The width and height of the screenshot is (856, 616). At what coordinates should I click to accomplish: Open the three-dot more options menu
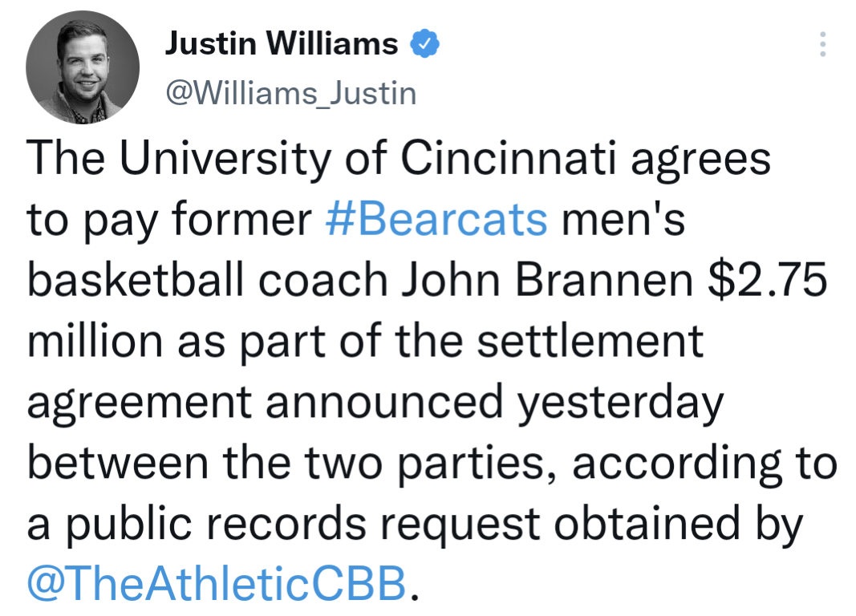822,44
